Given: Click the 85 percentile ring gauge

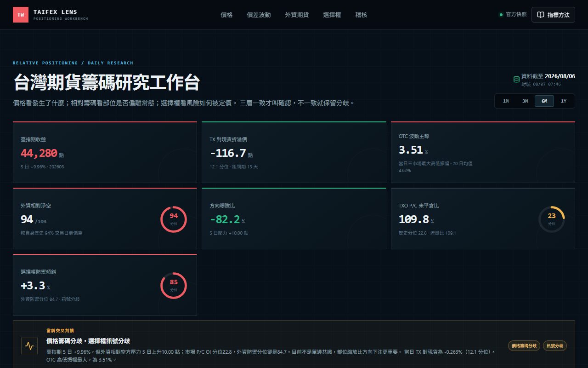Looking at the screenshot, I should pos(174,285).
